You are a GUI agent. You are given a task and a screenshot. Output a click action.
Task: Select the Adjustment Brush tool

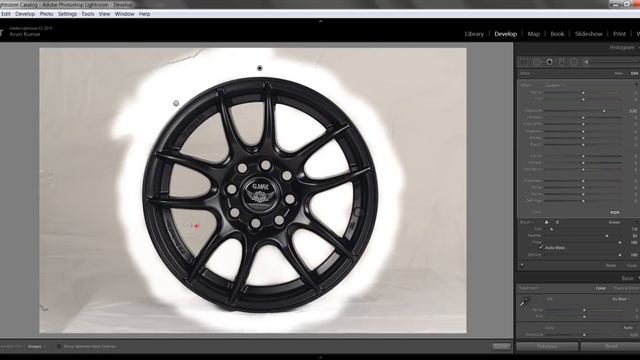click(x=586, y=62)
